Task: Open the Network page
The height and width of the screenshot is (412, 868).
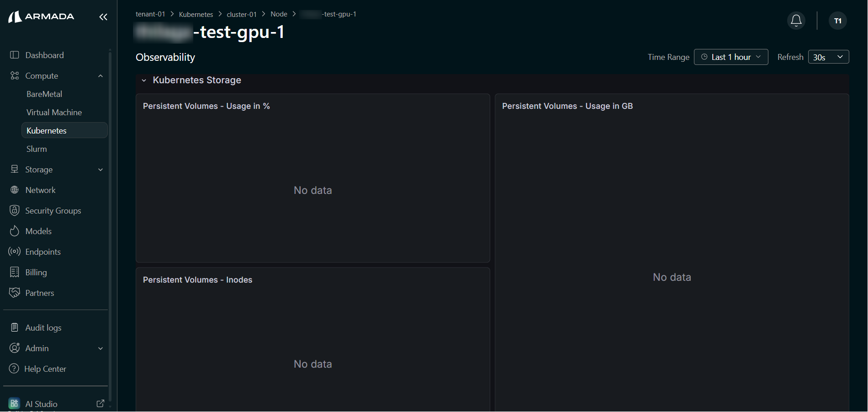Action: [x=40, y=190]
